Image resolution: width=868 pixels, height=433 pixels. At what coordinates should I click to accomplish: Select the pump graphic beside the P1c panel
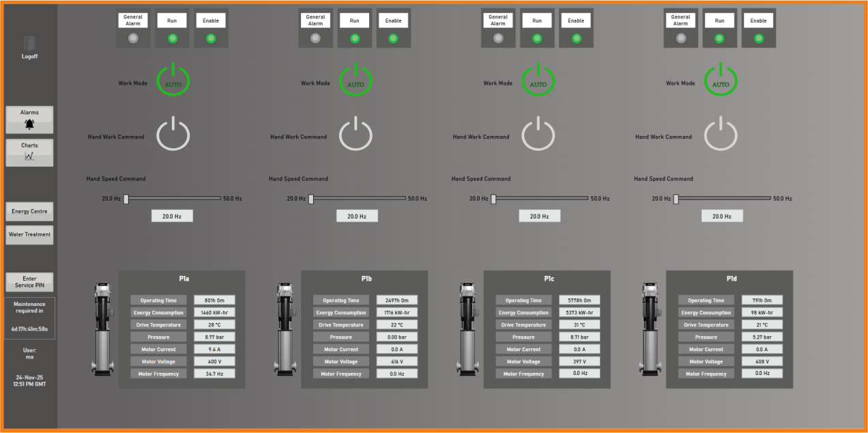[x=469, y=330]
